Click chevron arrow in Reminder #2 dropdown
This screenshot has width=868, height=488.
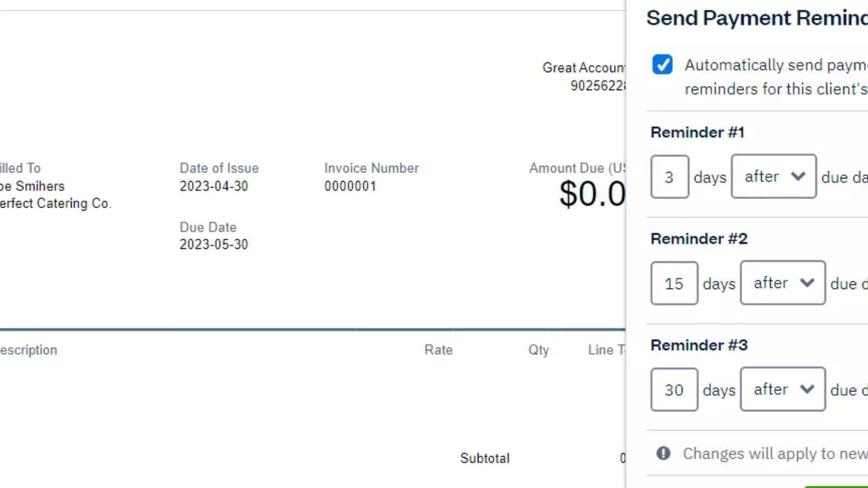click(807, 282)
